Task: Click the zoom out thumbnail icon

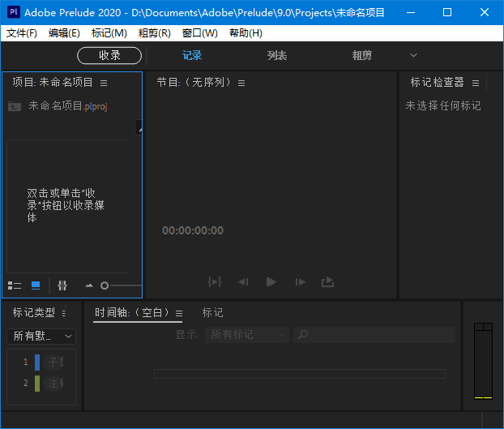Action: click(x=89, y=285)
